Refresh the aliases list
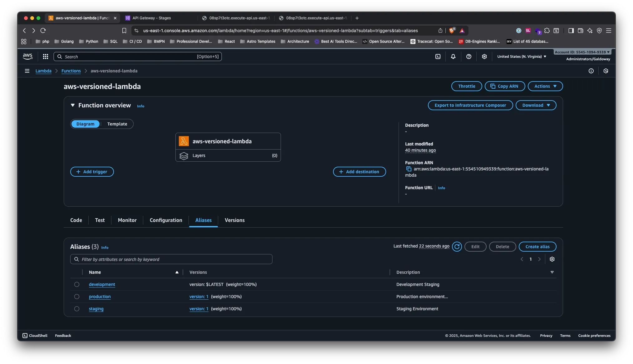Viewport: 633px width, 364px height. click(457, 247)
